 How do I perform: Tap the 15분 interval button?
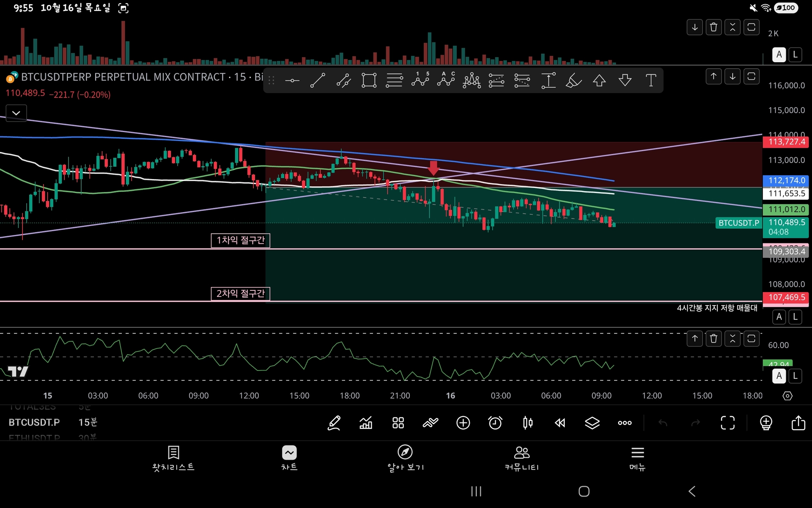pyautogui.click(x=88, y=422)
